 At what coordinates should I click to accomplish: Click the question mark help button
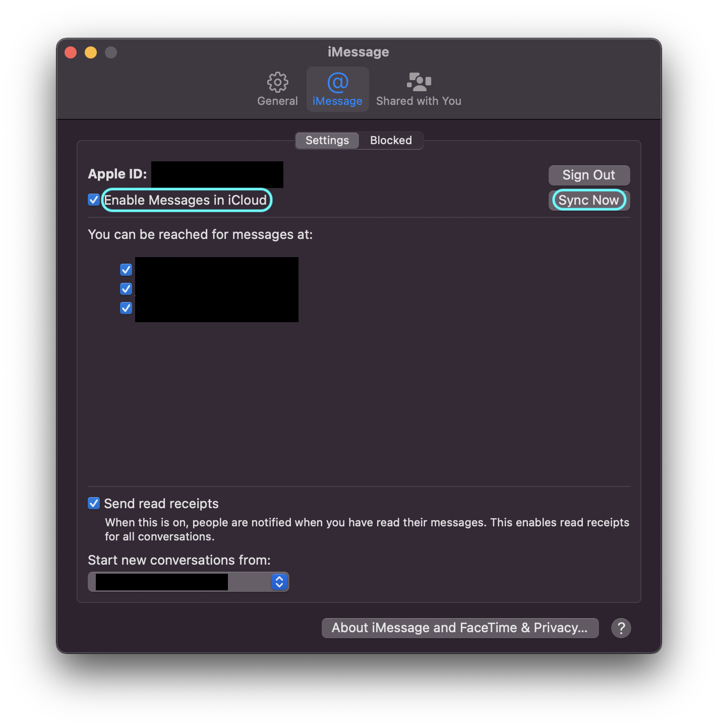pos(621,628)
